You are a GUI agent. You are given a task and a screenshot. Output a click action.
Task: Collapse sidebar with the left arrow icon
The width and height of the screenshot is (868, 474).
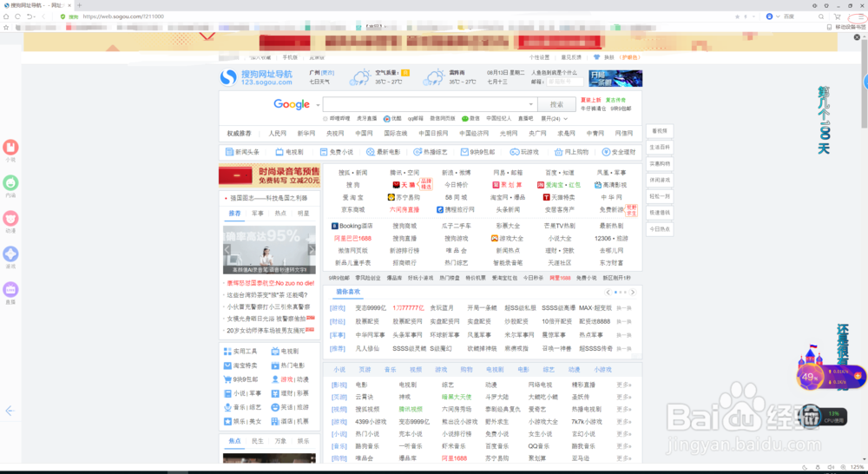[x=10, y=411]
